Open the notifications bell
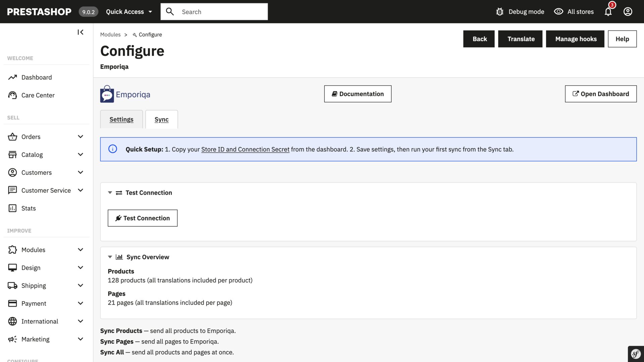The image size is (644, 362). 608,11
